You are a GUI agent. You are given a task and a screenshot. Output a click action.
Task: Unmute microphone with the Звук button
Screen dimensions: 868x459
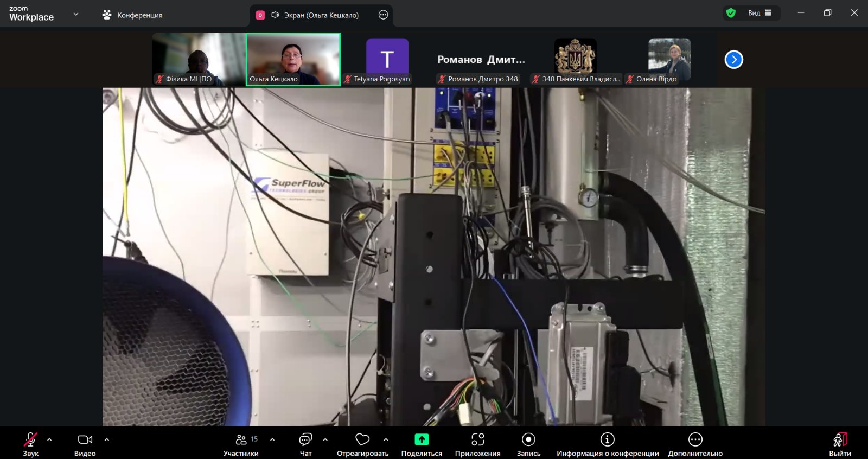click(30, 443)
